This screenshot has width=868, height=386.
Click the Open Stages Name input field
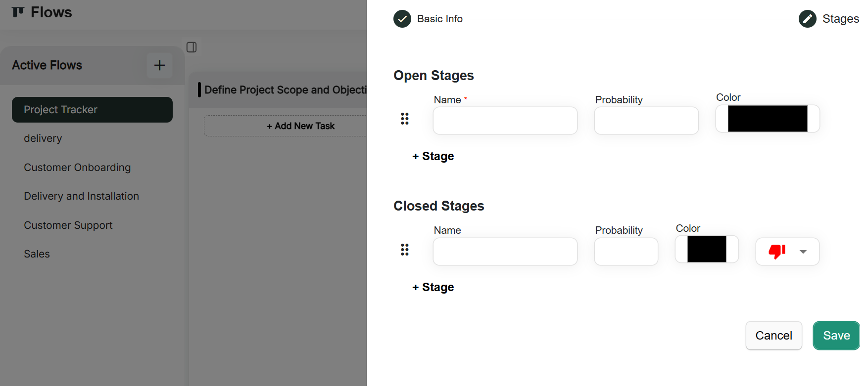(505, 121)
